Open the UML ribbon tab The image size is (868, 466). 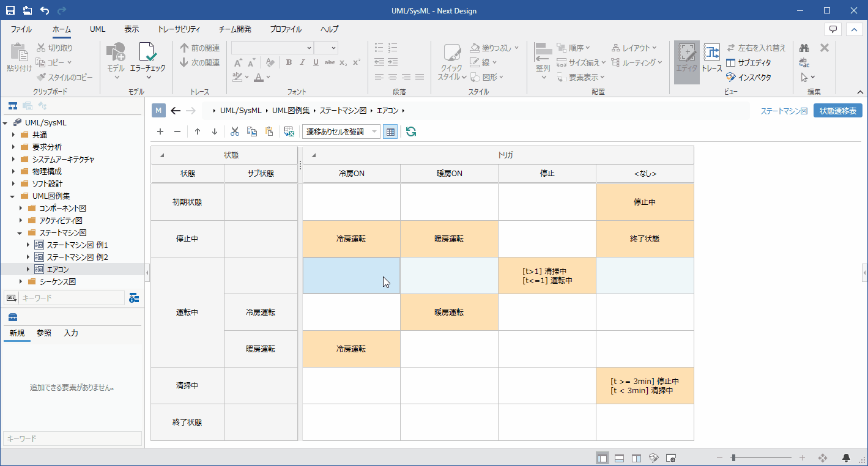pyautogui.click(x=97, y=29)
